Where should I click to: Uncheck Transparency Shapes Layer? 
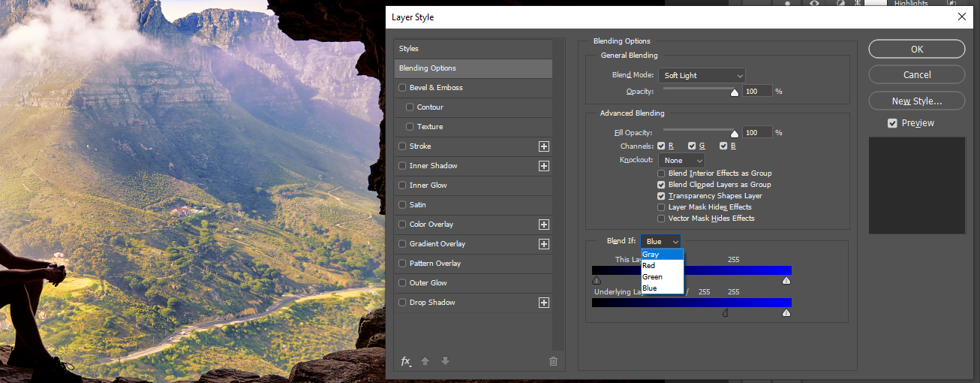[x=661, y=196]
